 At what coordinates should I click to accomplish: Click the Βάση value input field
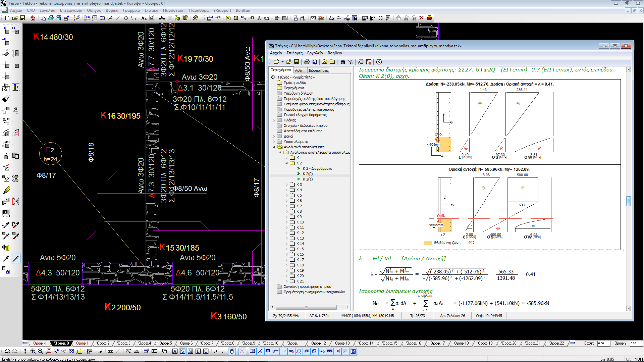pos(603,343)
